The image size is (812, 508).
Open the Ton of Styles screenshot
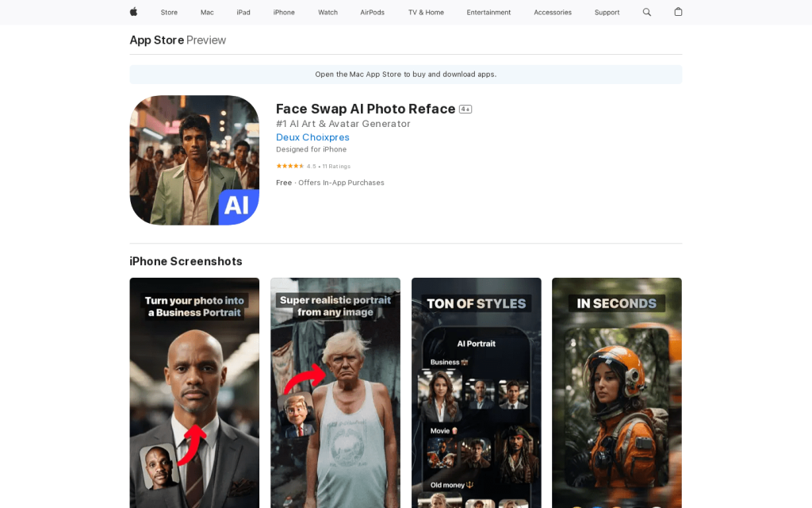click(476, 393)
